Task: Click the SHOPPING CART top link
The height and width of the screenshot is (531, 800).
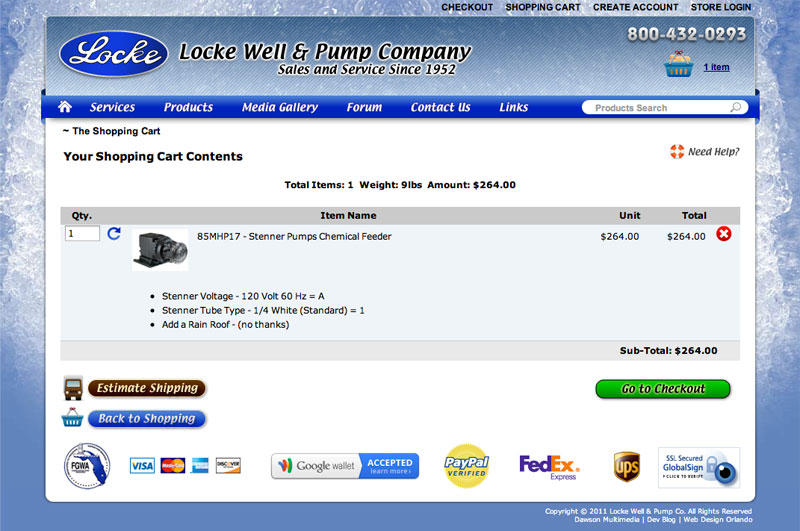Action: tap(542, 7)
